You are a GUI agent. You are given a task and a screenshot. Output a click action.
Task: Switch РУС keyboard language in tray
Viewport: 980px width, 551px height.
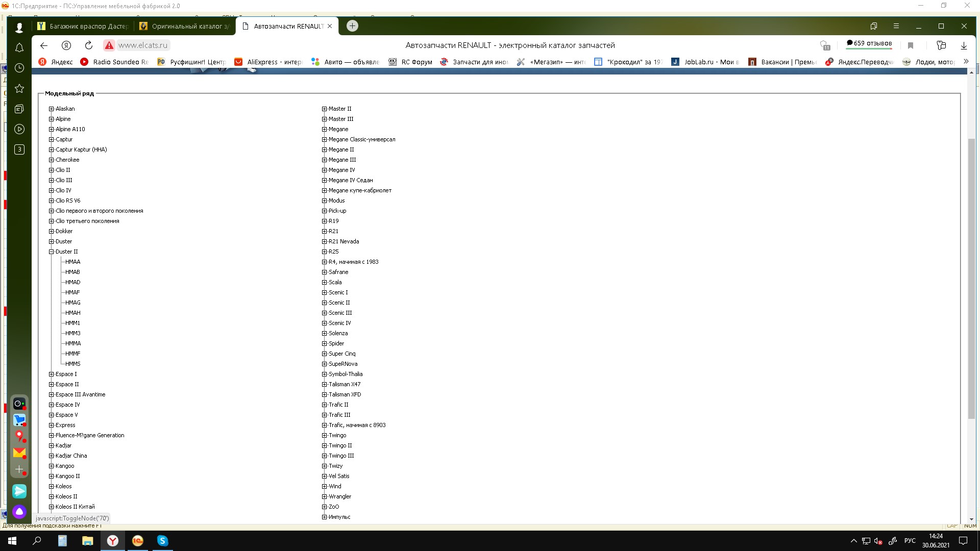(x=910, y=541)
